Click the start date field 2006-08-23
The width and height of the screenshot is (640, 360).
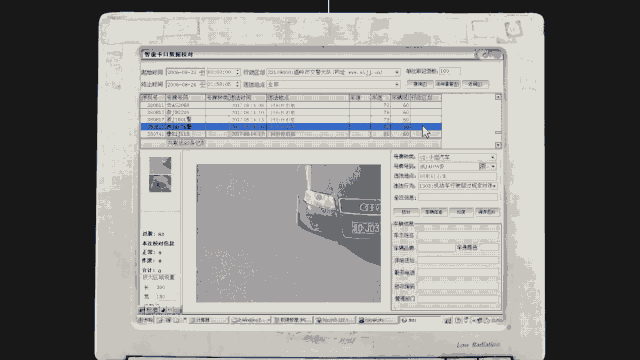coord(185,72)
